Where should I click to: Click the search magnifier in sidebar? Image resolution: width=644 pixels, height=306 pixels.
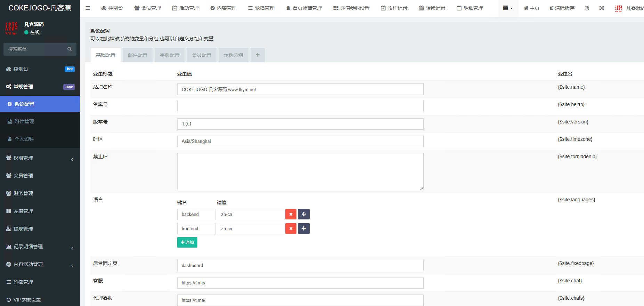pos(70,49)
